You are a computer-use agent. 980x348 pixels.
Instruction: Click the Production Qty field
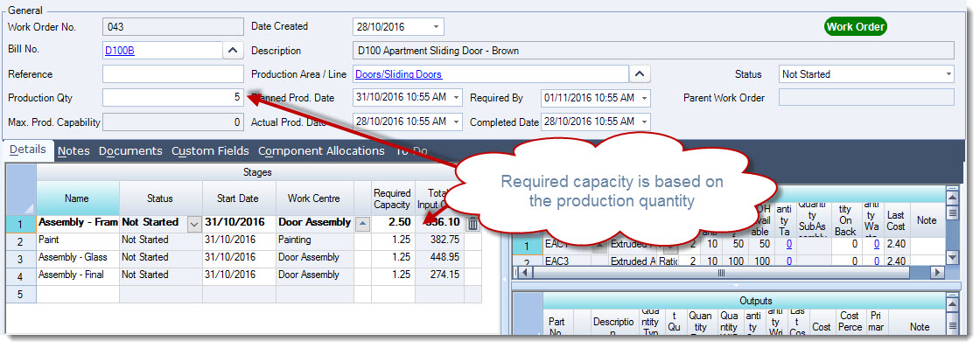pos(172,98)
